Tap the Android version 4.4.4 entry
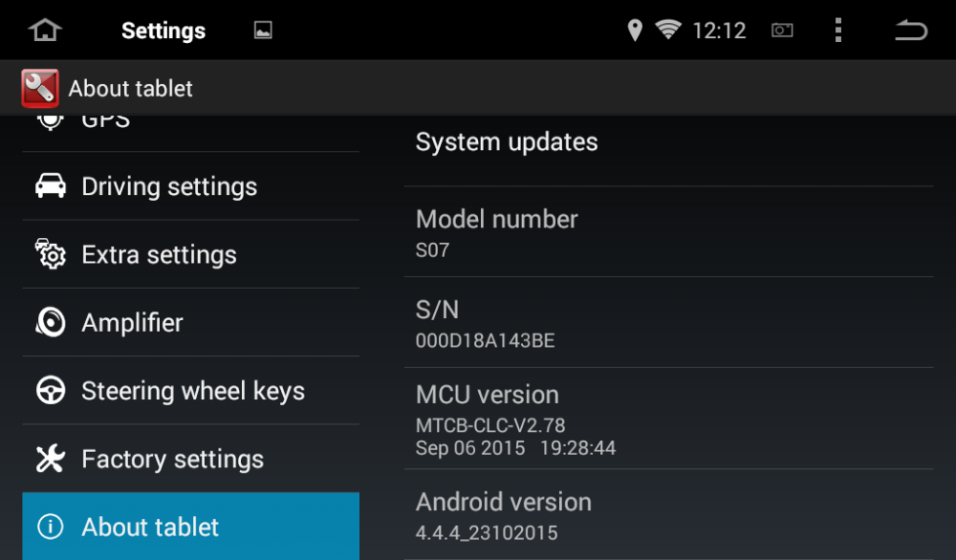 coord(669,515)
